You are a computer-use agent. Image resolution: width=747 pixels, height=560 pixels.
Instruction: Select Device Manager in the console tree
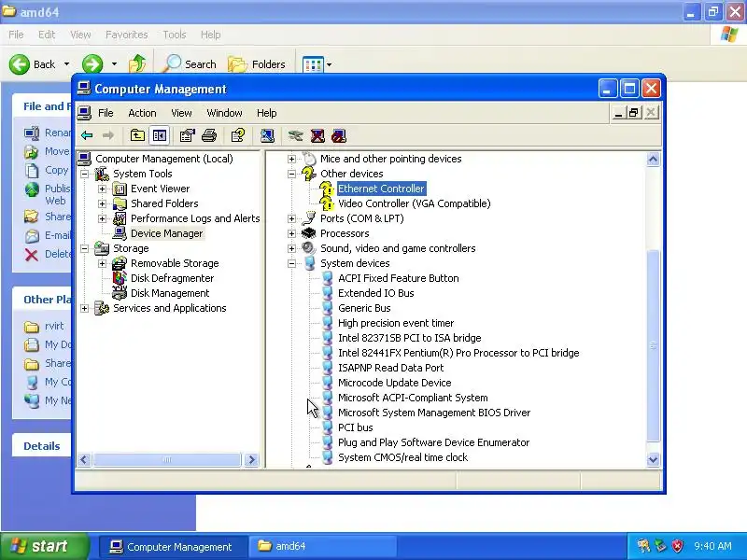pyautogui.click(x=166, y=233)
